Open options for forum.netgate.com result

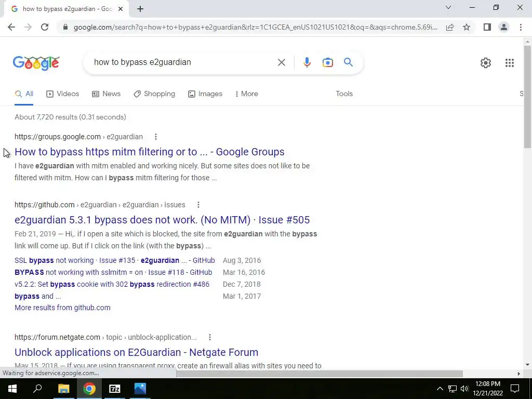point(210,337)
